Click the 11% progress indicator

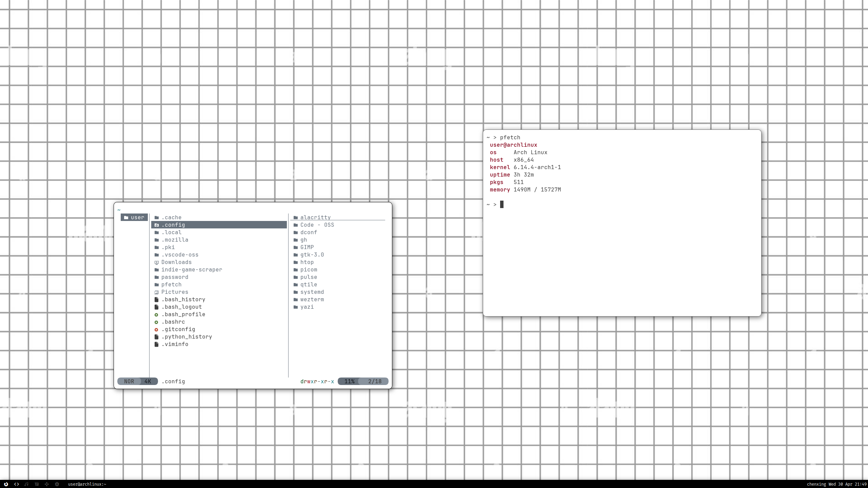[349, 382]
